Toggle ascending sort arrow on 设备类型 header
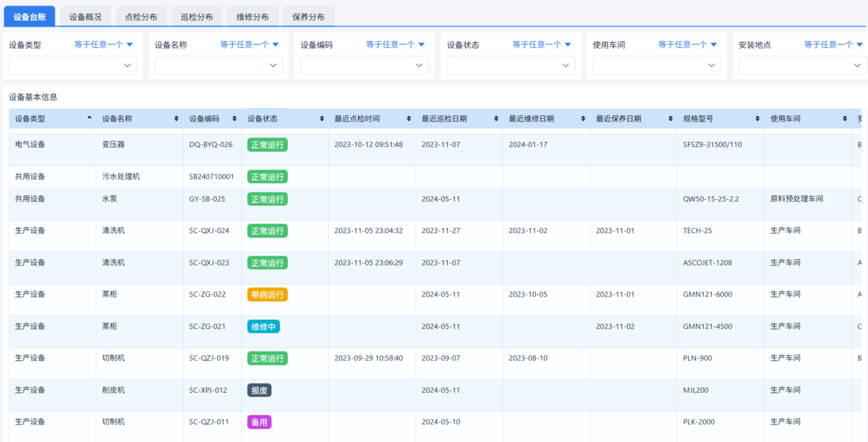This screenshot has width=868, height=442. (x=89, y=117)
